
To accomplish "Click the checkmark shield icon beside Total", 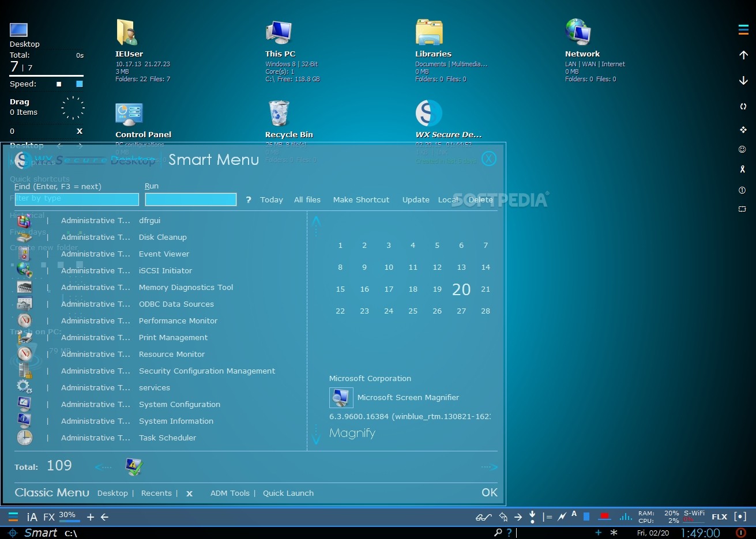I will click(x=134, y=466).
